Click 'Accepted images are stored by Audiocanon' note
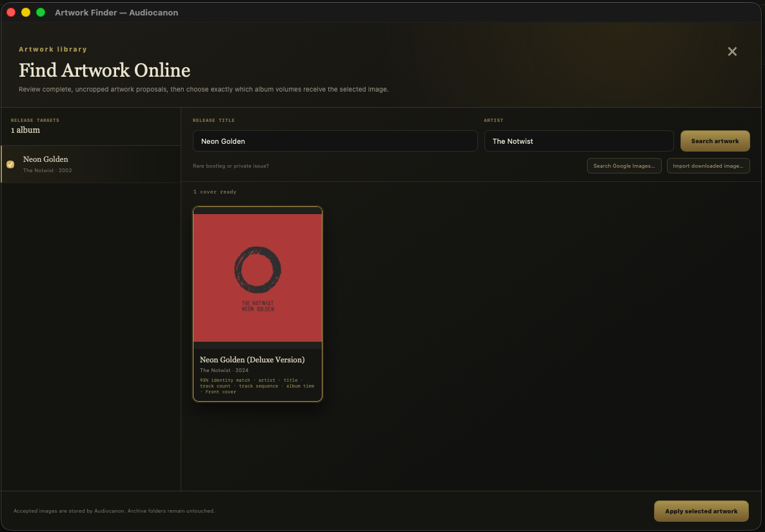Screen dimensions: 765x532 pyautogui.click(x=114, y=511)
